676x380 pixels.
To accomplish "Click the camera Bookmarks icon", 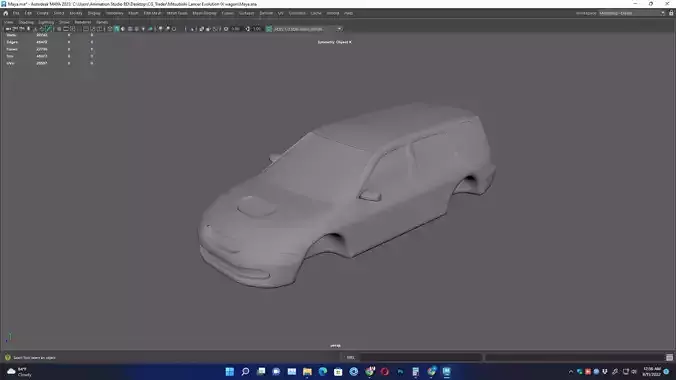I will pyautogui.click(x=28, y=29).
